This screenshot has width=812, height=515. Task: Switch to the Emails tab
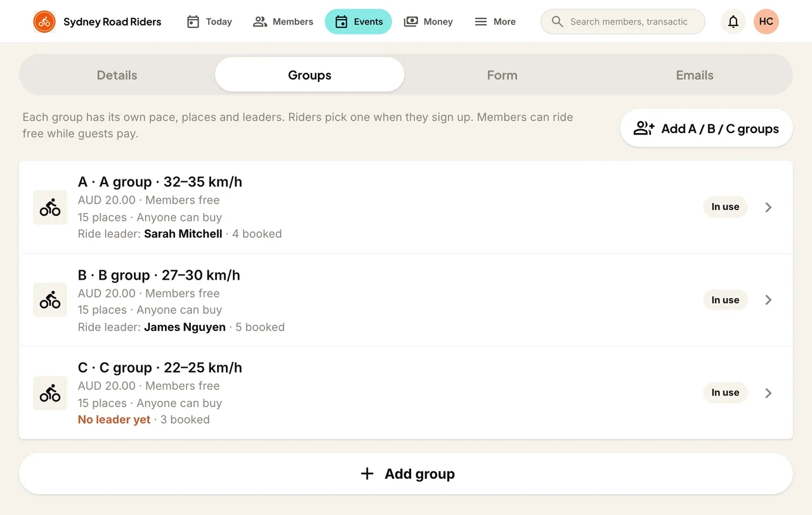click(695, 75)
